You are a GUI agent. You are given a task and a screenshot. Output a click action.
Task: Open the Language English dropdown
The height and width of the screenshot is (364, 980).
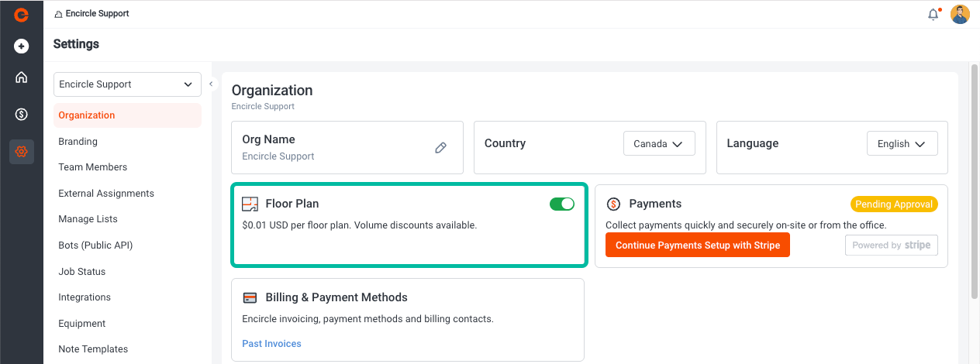tap(902, 143)
